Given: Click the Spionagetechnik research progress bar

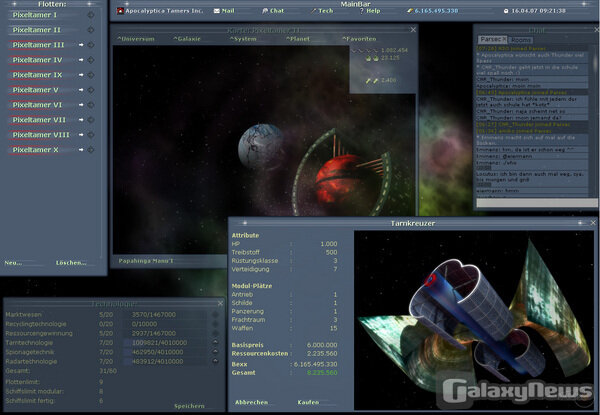Looking at the screenshot, I should point(166,352).
